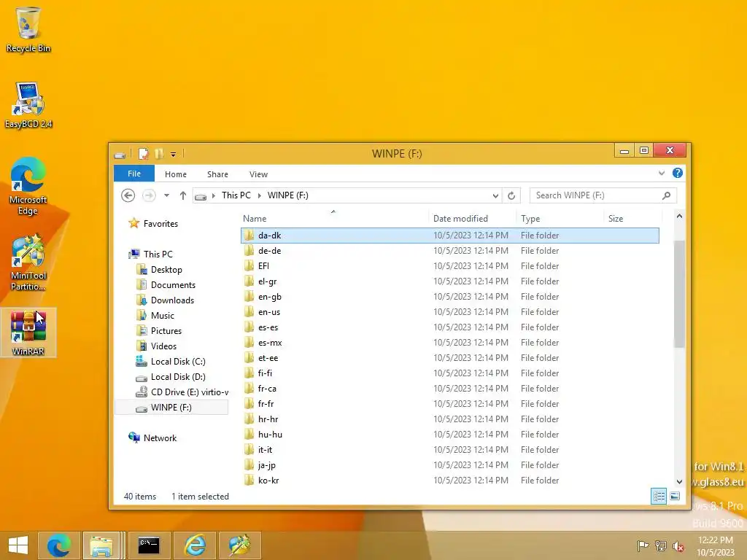Viewport: 747px width, 560px height.
Task: Open Desktop in the navigation pane
Action: [x=166, y=270]
